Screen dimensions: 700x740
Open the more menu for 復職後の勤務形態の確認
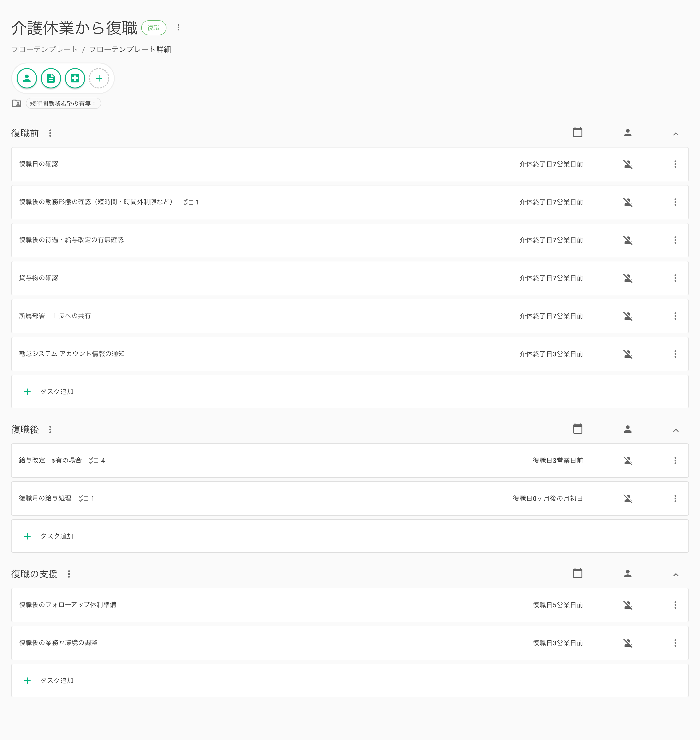[675, 202]
